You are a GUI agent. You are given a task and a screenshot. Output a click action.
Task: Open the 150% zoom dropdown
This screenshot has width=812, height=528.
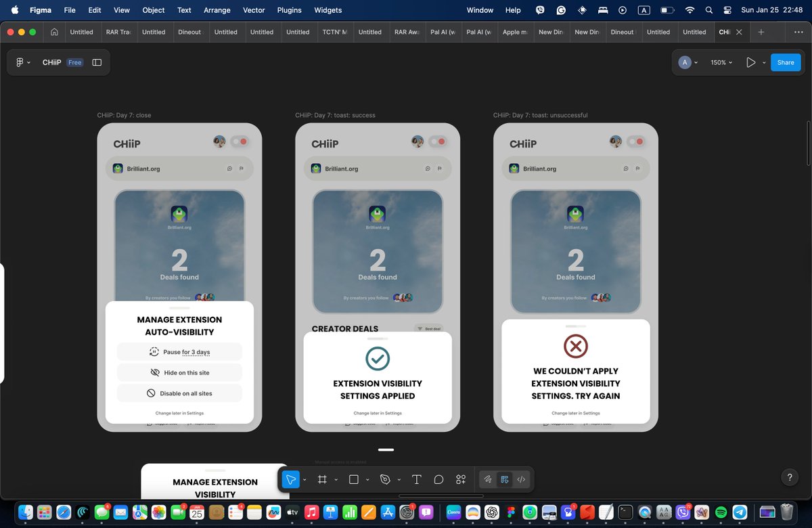click(x=721, y=62)
